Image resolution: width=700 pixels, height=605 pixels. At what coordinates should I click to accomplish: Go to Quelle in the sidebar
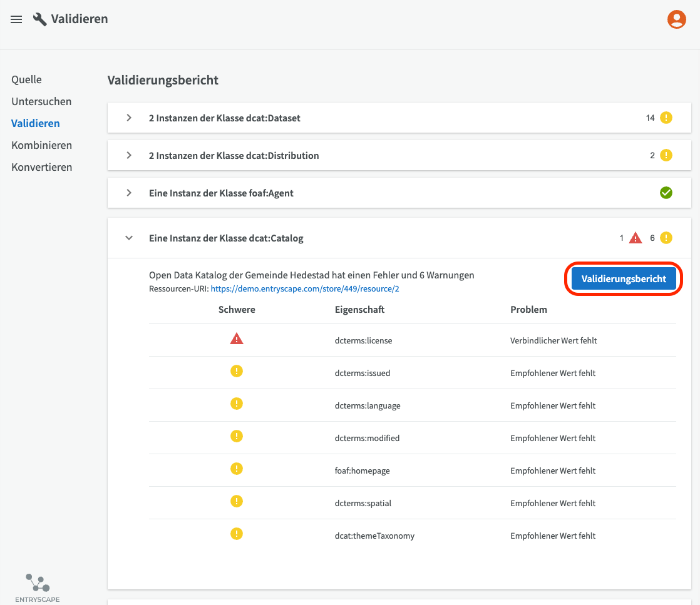tap(26, 79)
